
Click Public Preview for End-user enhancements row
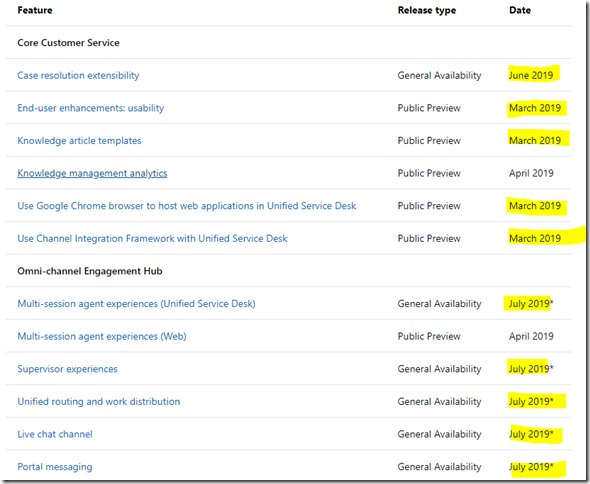point(429,108)
